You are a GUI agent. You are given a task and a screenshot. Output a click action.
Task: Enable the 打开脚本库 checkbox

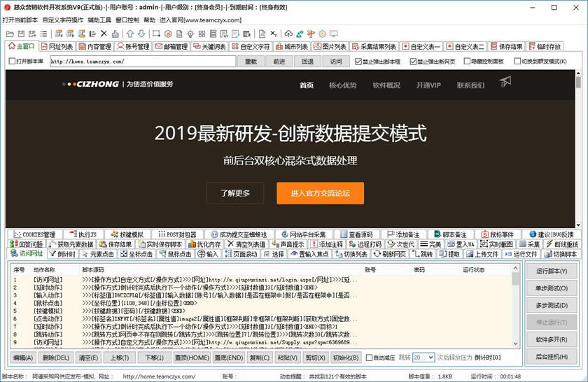coord(13,62)
